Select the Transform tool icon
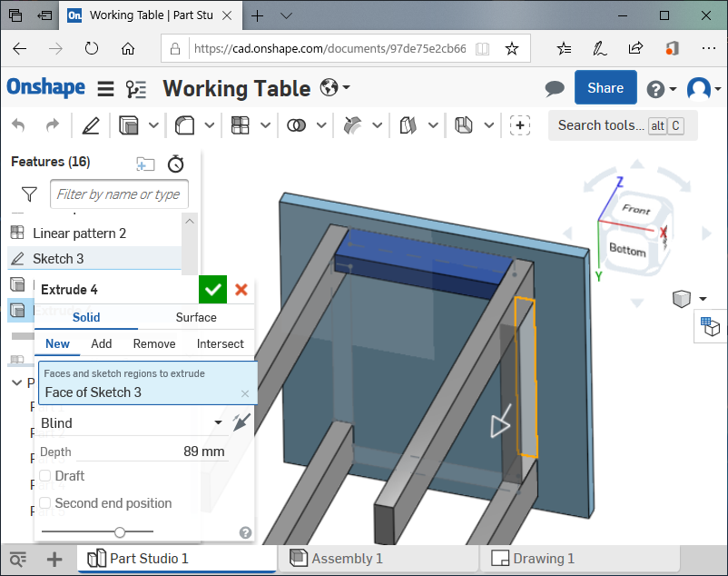728x576 pixels. coord(352,125)
